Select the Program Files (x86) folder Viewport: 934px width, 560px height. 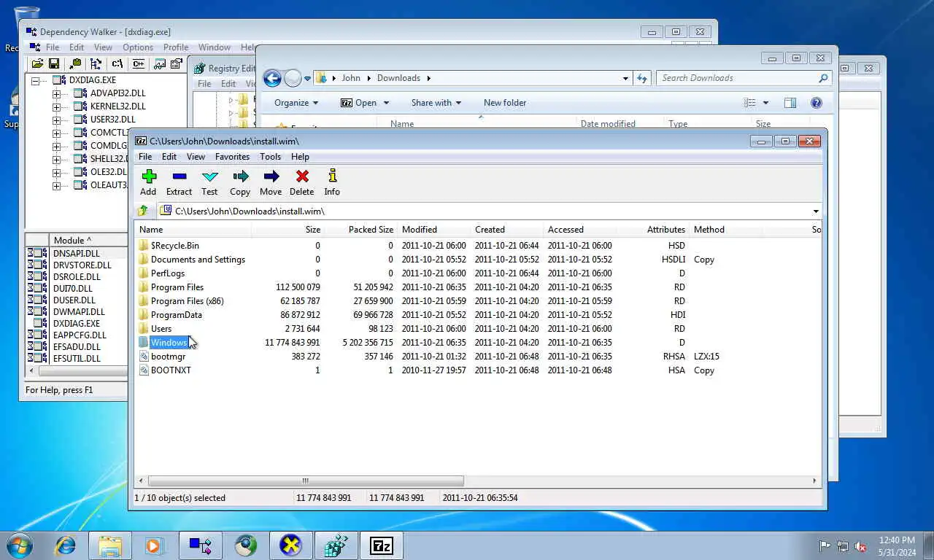(x=188, y=301)
